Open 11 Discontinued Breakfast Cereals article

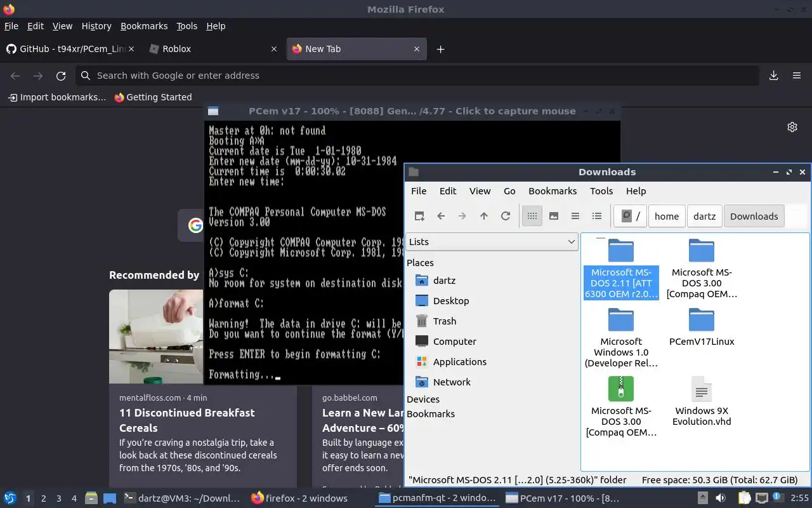[x=187, y=420]
